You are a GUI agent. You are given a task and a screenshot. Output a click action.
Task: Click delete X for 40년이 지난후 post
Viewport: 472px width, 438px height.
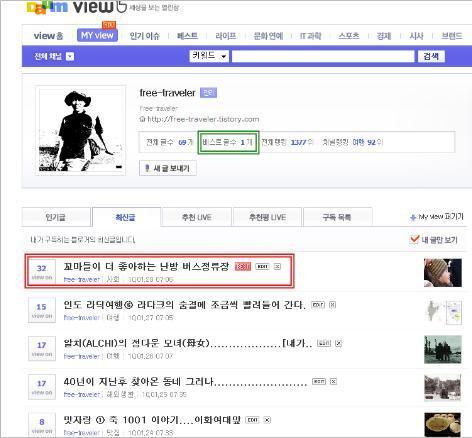(333, 381)
